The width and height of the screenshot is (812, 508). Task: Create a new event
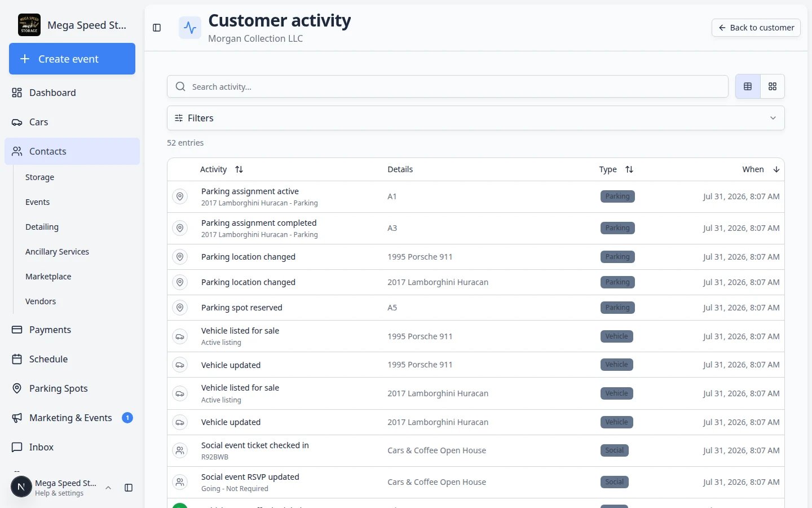[72, 59]
